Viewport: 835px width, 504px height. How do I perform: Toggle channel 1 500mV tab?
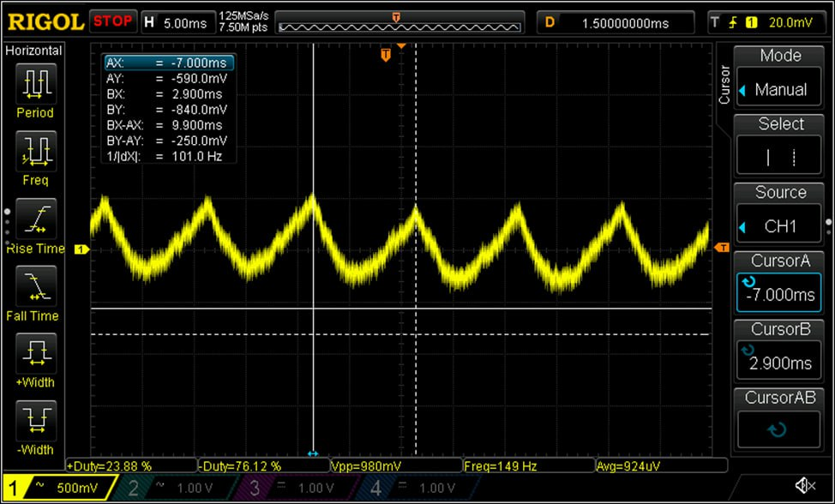click(60, 487)
